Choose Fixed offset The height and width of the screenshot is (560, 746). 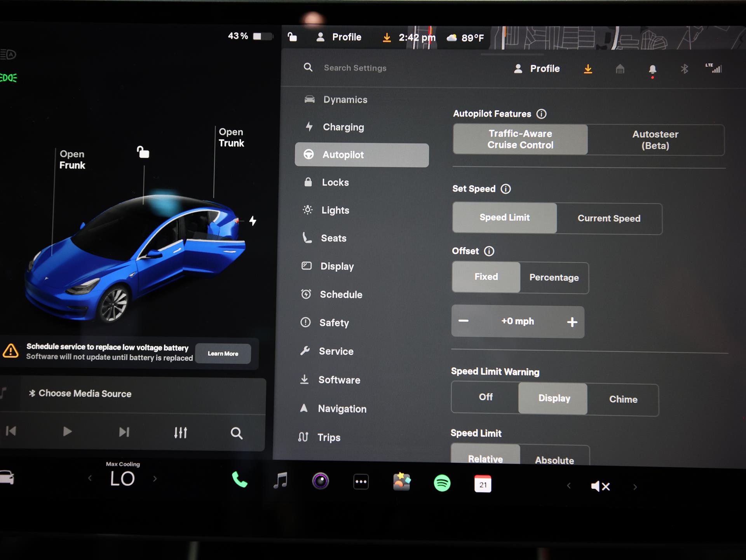pos(486,277)
